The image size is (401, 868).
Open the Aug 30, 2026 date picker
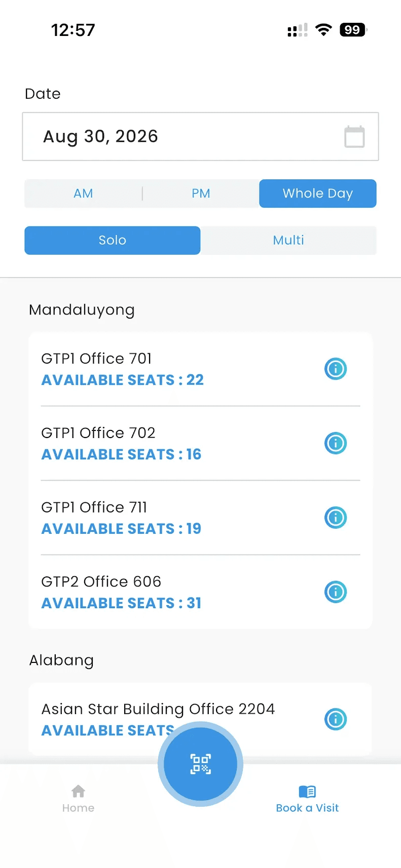(201, 137)
